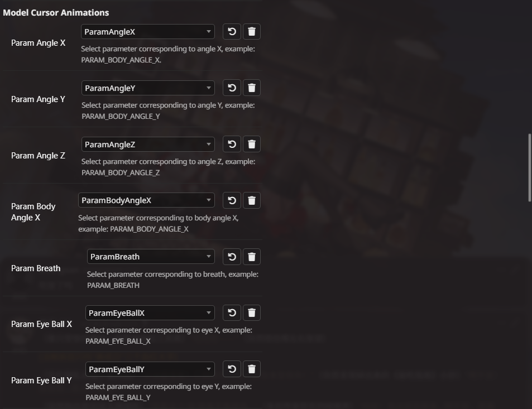The image size is (532, 409).
Task: Delete the Param Eye Ball X binding
Action: click(x=252, y=312)
